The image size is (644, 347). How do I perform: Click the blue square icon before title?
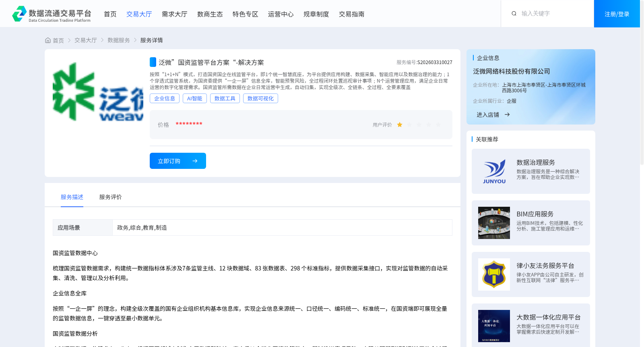coord(153,62)
